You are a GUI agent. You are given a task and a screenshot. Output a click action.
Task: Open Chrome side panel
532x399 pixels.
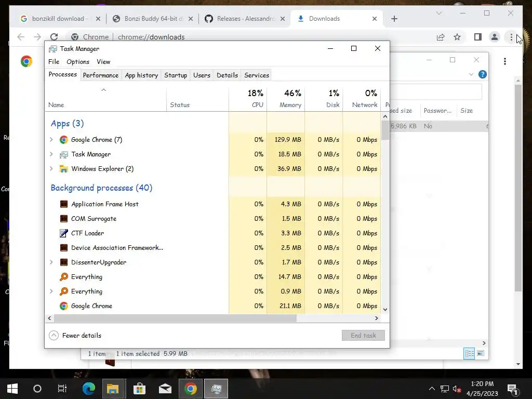pyautogui.click(x=478, y=37)
